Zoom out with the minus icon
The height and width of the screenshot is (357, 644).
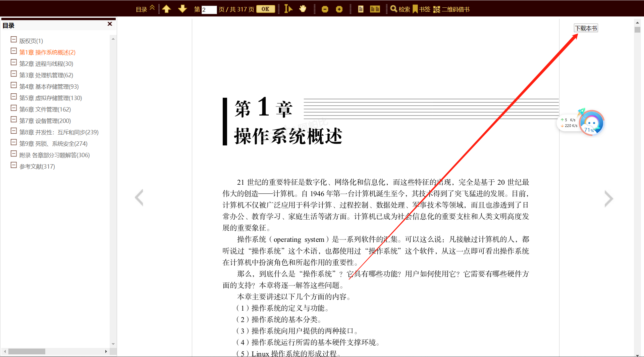(x=325, y=9)
